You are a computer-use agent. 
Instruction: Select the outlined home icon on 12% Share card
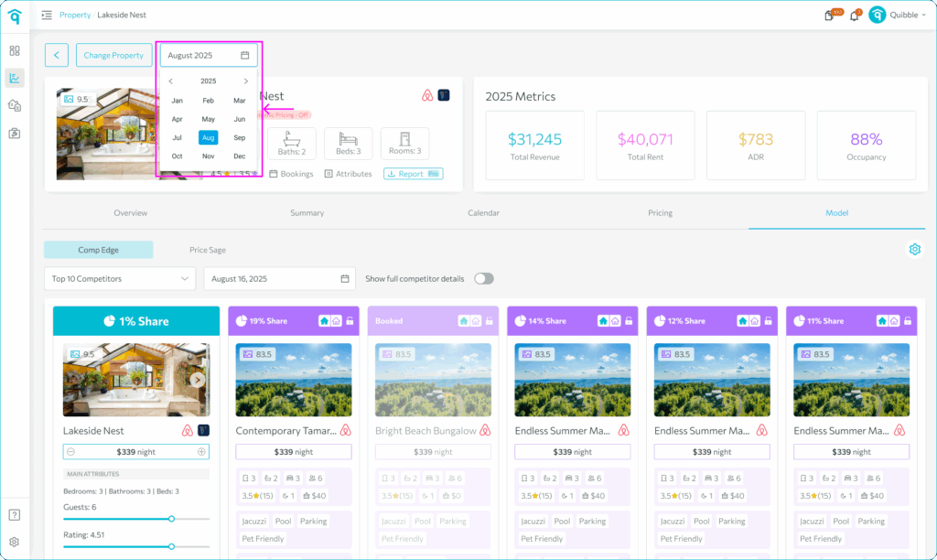click(x=755, y=321)
